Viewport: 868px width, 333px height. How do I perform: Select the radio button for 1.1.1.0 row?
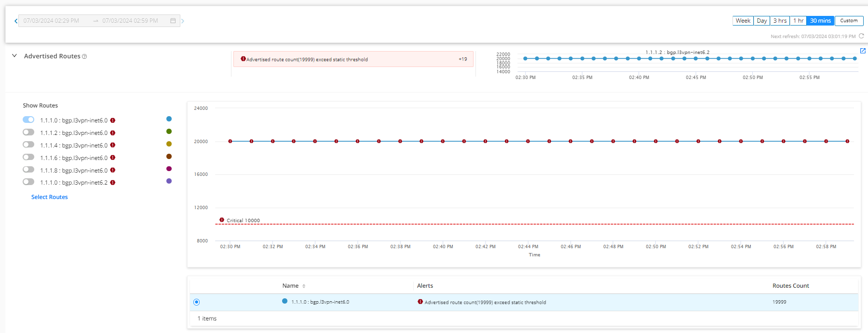[196, 302]
